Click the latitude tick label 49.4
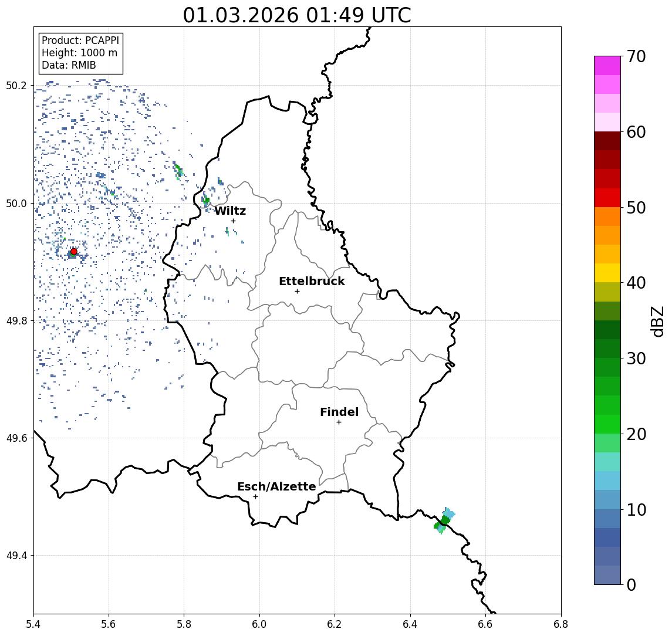The width and height of the screenshot is (672, 636). tap(16, 556)
